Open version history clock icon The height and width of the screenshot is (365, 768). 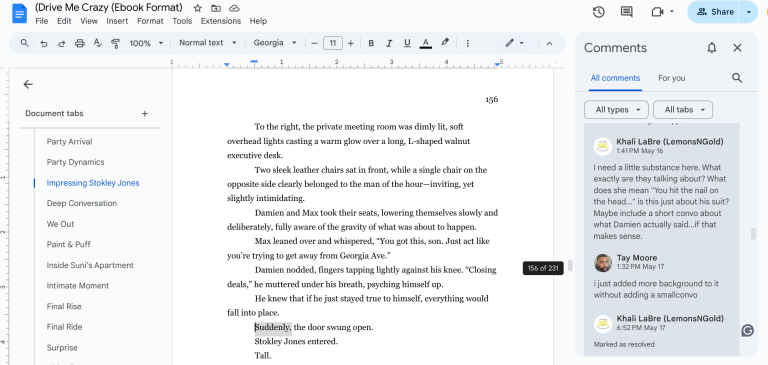pyautogui.click(x=599, y=12)
